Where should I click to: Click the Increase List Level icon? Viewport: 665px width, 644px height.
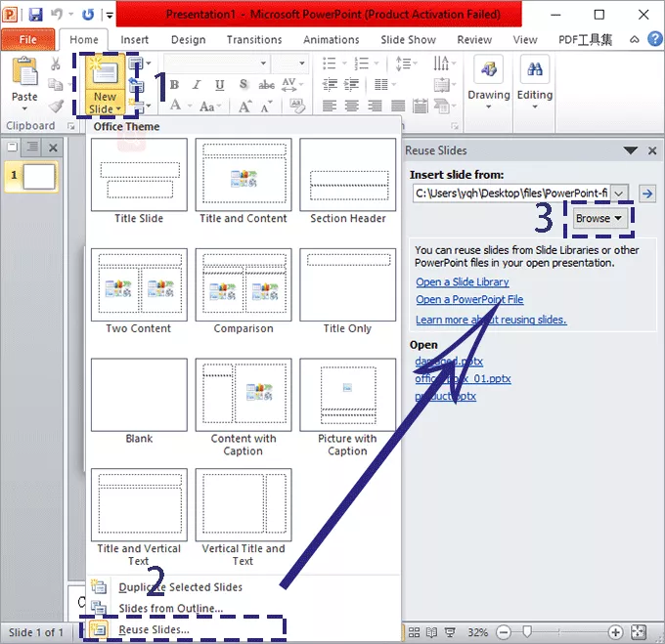(352, 84)
